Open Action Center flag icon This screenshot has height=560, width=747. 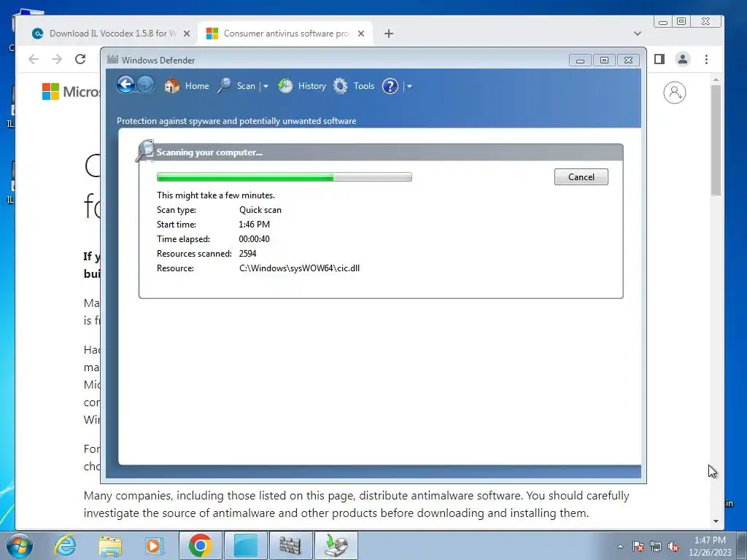click(x=638, y=546)
